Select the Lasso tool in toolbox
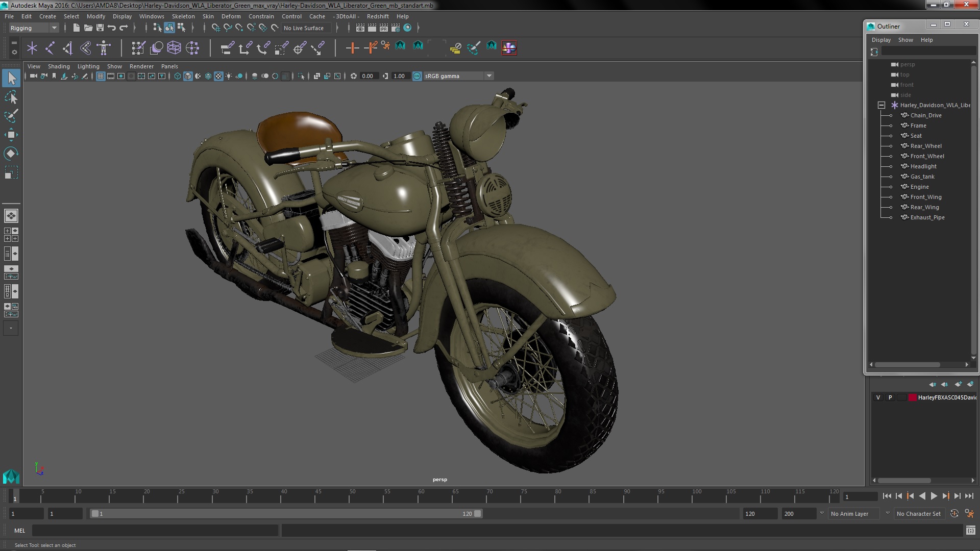The width and height of the screenshot is (980, 551). coord(11,97)
